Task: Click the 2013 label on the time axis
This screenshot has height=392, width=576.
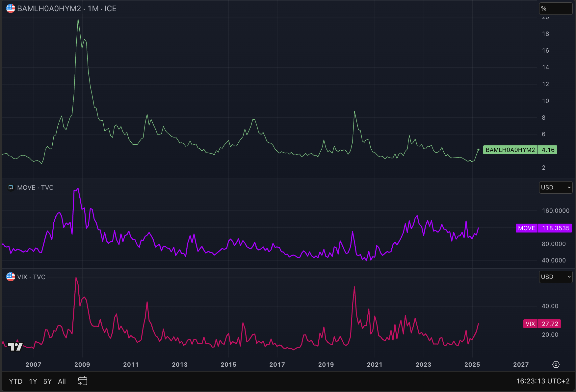Action: click(x=180, y=364)
